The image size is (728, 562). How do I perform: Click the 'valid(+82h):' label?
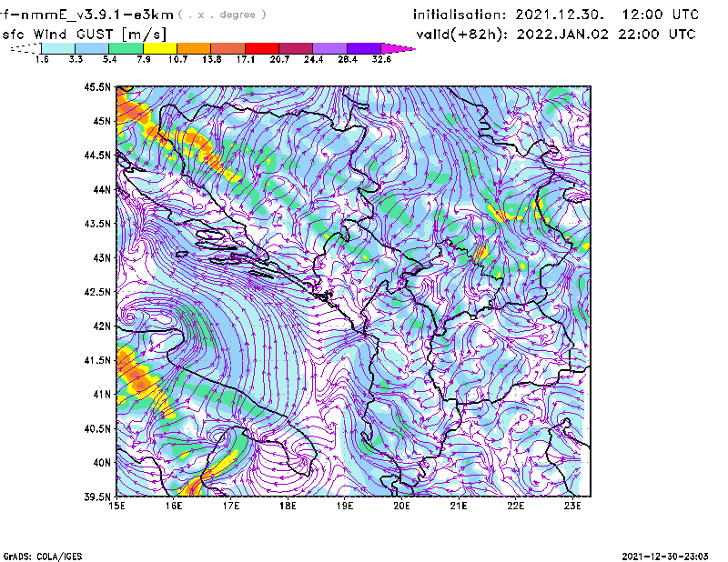click(x=463, y=35)
